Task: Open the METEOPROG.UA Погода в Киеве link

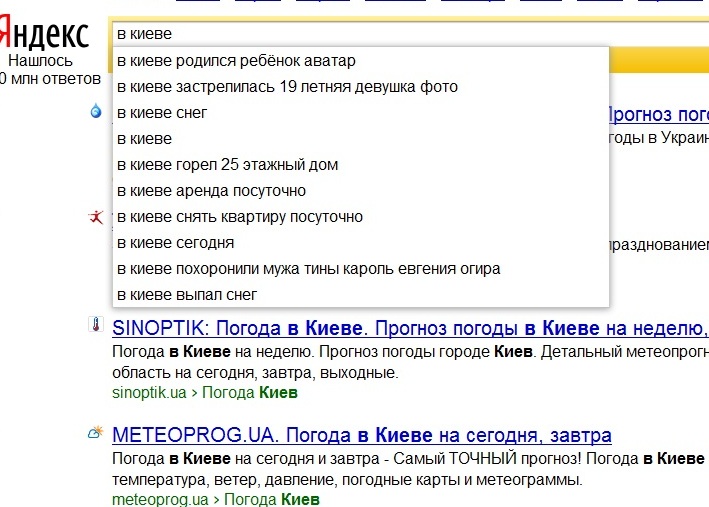Action: point(362,436)
